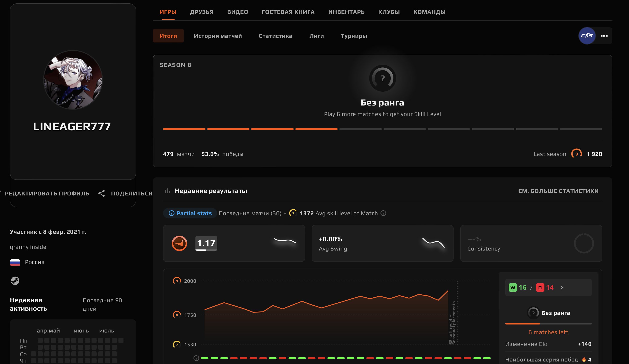Open the ИГРЫ tab
This screenshot has width=629, height=364.
(x=168, y=12)
